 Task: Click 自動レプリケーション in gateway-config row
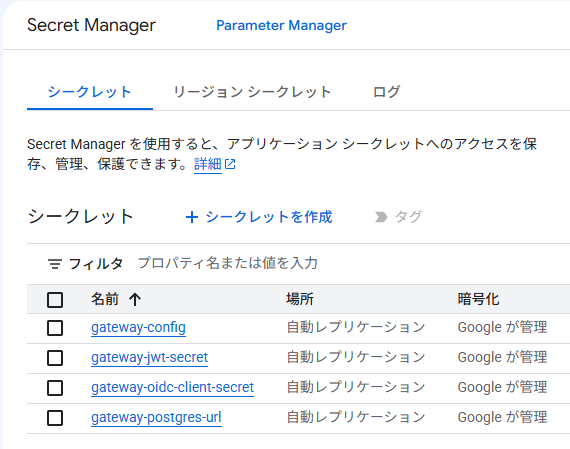click(x=356, y=327)
